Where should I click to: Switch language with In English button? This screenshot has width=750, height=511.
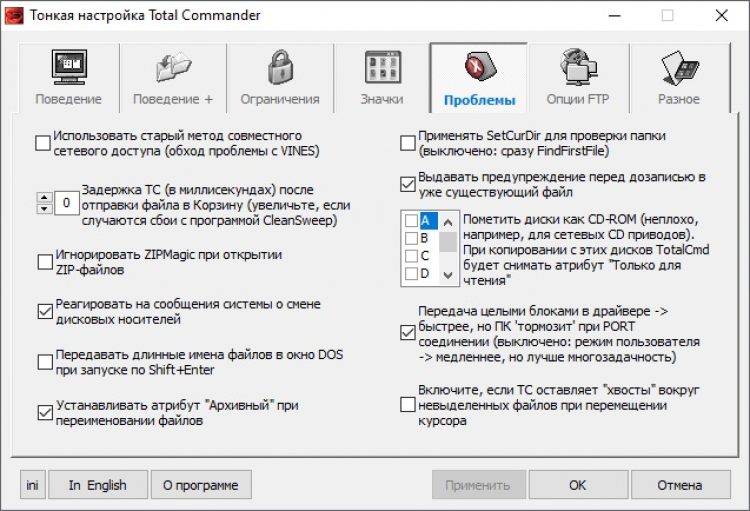coord(98,485)
